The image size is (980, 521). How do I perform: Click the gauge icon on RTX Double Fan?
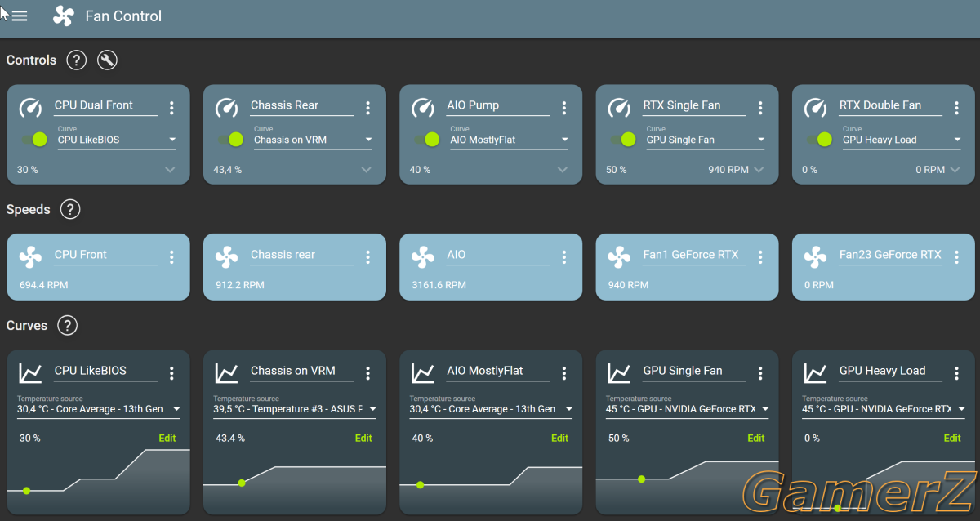815,107
